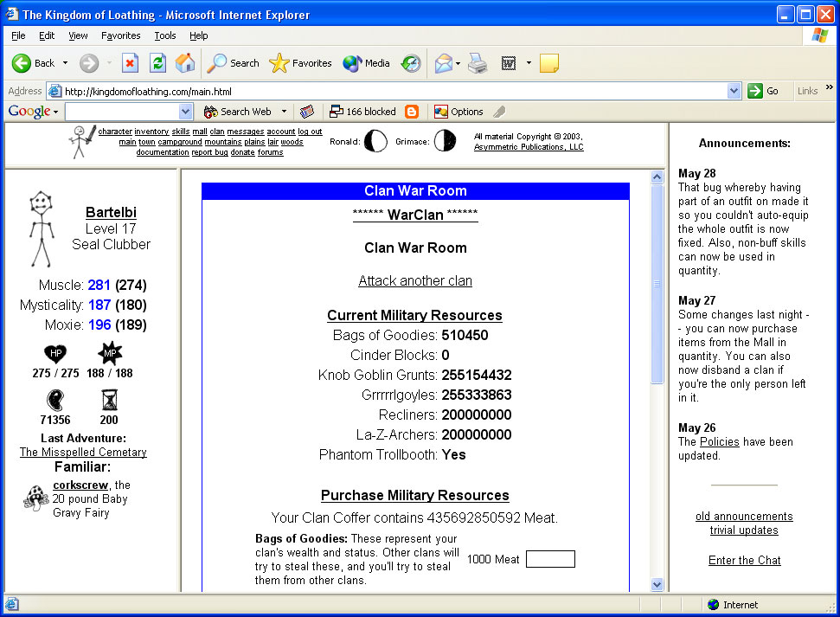Expand the Google search box dropdown
Screen dimensions: 840x617
[x=185, y=112]
